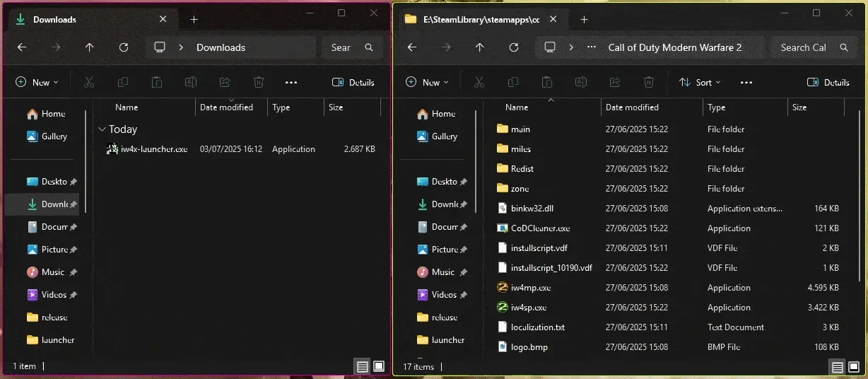Click Delete trash icon in Call of Duty toolbar
868x379 pixels.
[649, 82]
